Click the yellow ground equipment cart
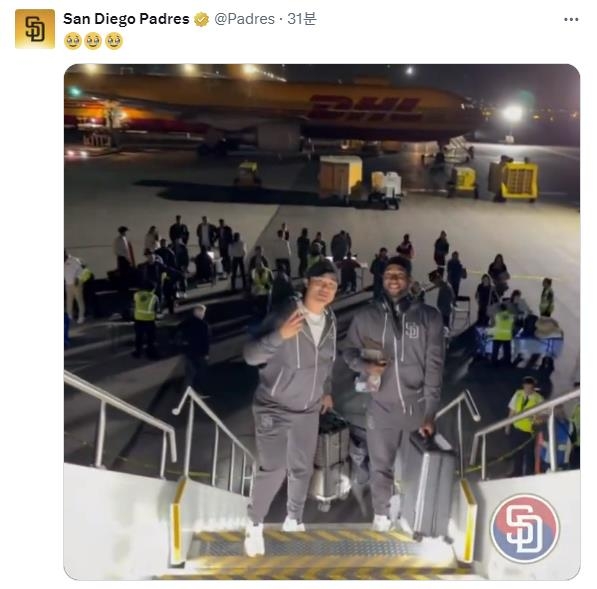The width and height of the screenshot is (597, 589). click(514, 180)
